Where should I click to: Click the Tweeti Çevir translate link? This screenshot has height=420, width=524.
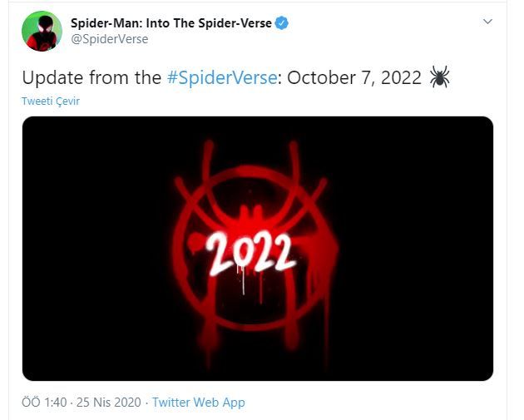pyautogui.click(x=51, y=101)
